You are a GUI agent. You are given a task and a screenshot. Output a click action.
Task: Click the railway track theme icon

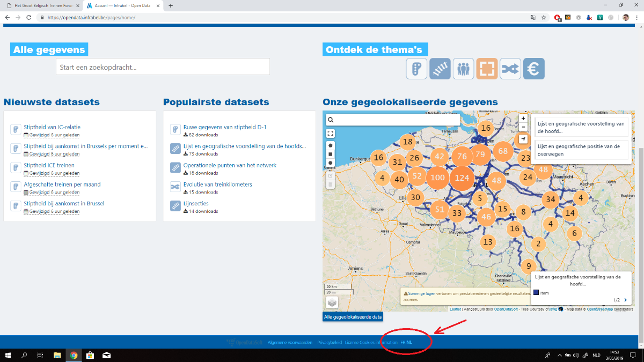tap(440, 69)
